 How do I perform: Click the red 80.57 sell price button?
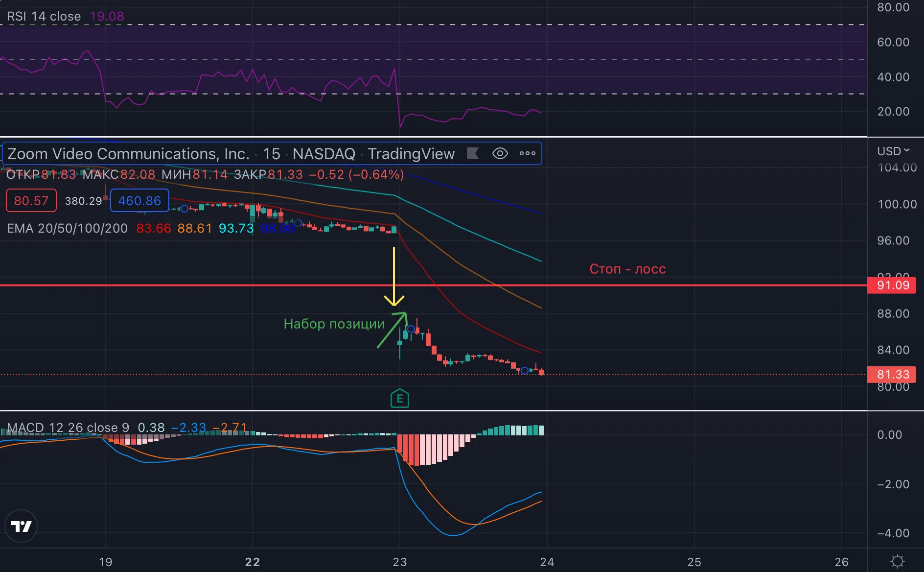coord(31,200)
